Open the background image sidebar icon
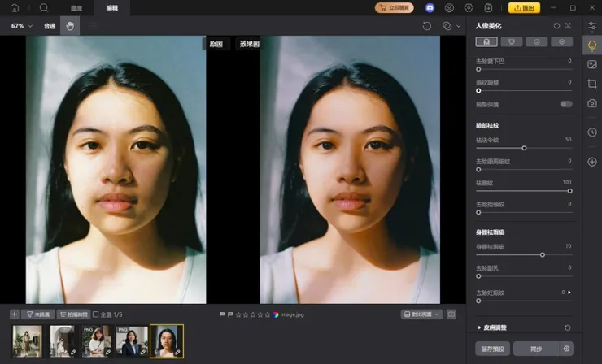The height and width of the screenshot is (364, 602). pyautogui.click(x=592, y=64)
